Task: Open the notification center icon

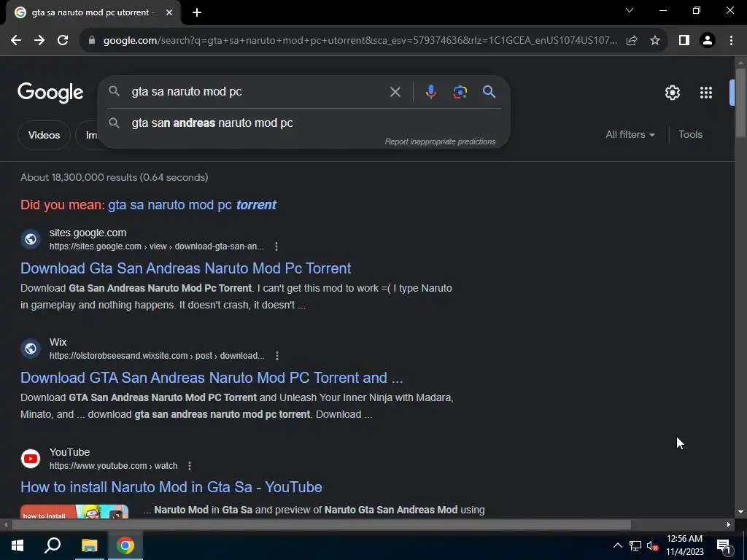Action: (x=723, y=545)
